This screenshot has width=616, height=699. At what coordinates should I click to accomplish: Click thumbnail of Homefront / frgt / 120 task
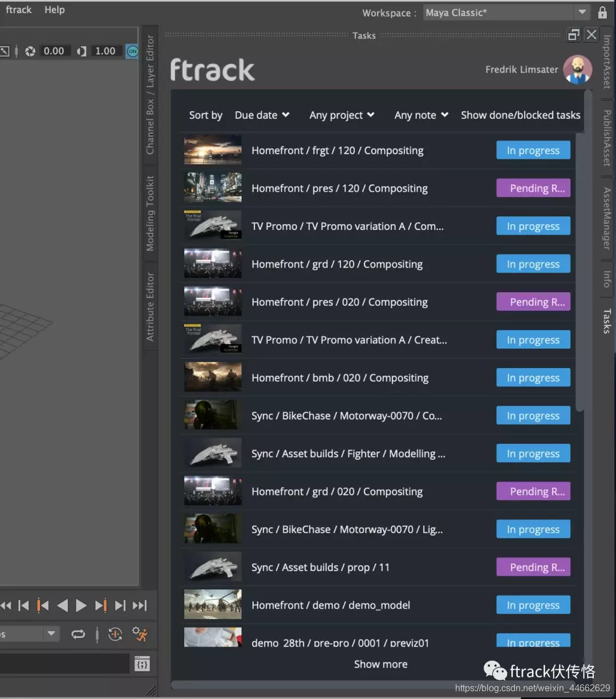213,150
